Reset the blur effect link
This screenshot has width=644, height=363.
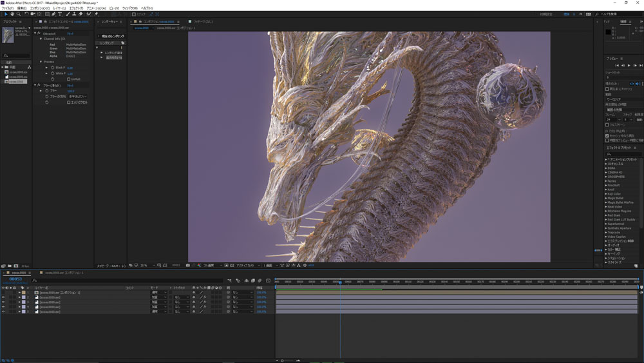pyautogui.click(x=70, y=85)
